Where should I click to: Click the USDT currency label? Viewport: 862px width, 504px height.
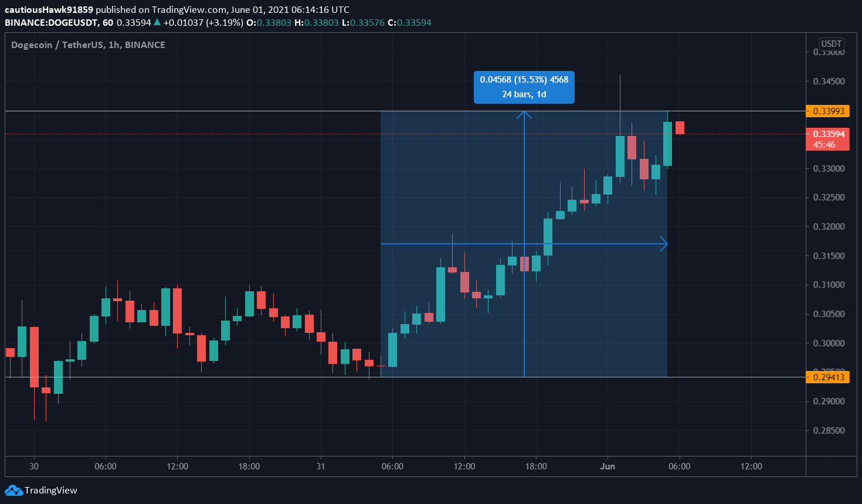tap(831, 44)
